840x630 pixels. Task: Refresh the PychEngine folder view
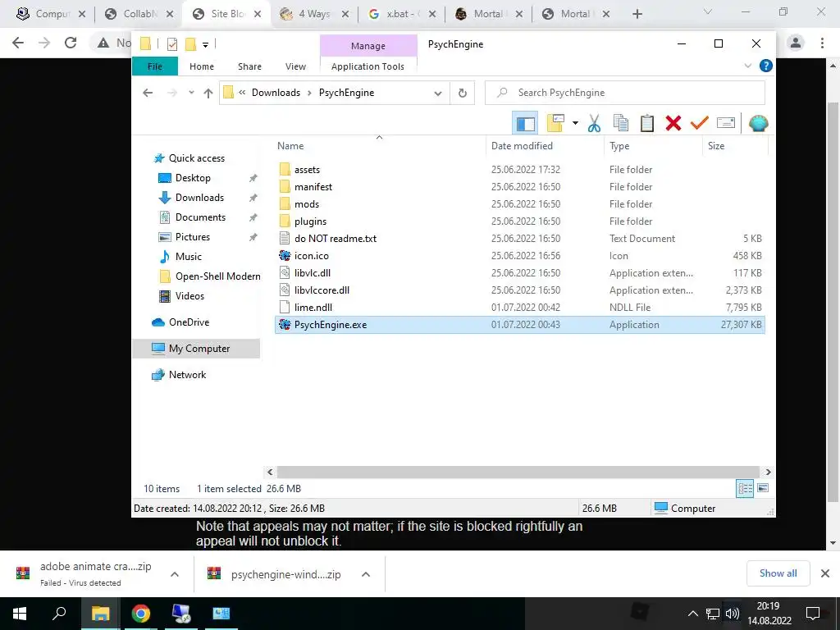pyautogui.click(x=463, y=94)
